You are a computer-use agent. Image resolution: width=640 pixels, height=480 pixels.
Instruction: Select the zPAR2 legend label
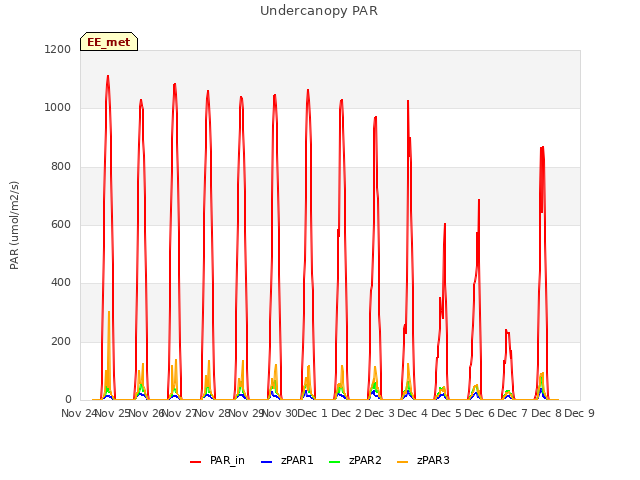365,460
